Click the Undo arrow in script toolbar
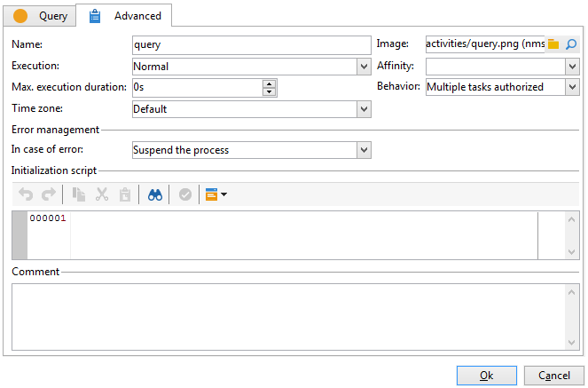The image size is (588, 388). pos(26,194)
